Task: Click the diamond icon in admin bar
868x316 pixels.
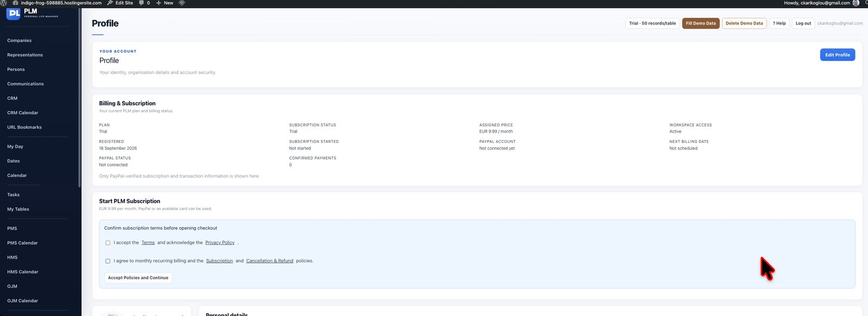Action: pos(182,3)
